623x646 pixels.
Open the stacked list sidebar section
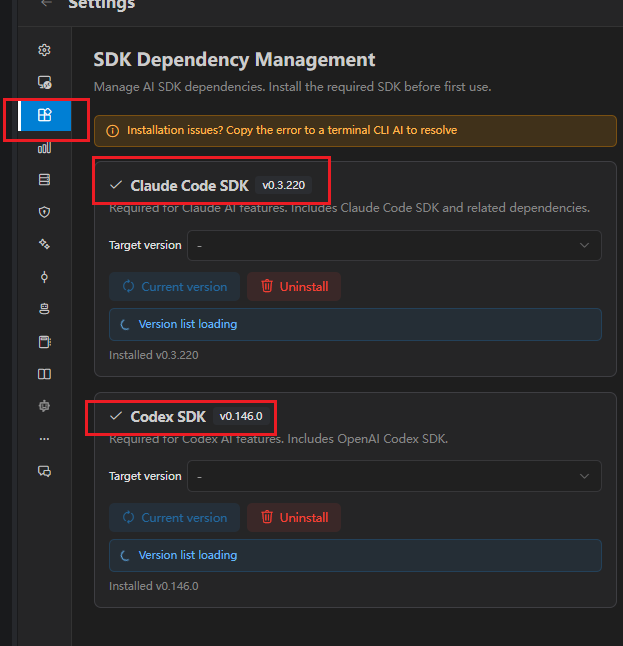click(x=44, y=180)
